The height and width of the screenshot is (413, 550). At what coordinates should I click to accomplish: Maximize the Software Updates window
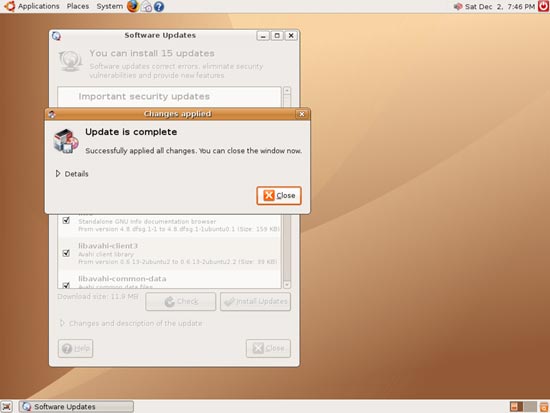point(277,35)
